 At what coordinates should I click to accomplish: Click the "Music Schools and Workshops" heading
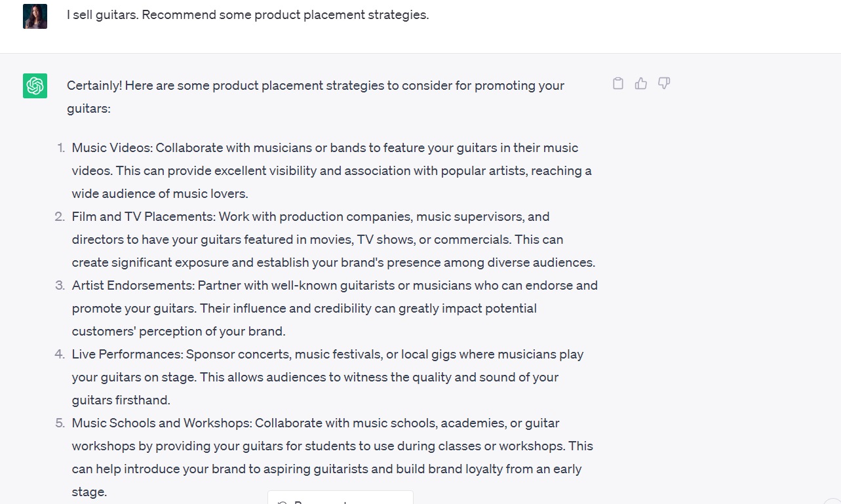pyautogui.click(x=161, y=423)
